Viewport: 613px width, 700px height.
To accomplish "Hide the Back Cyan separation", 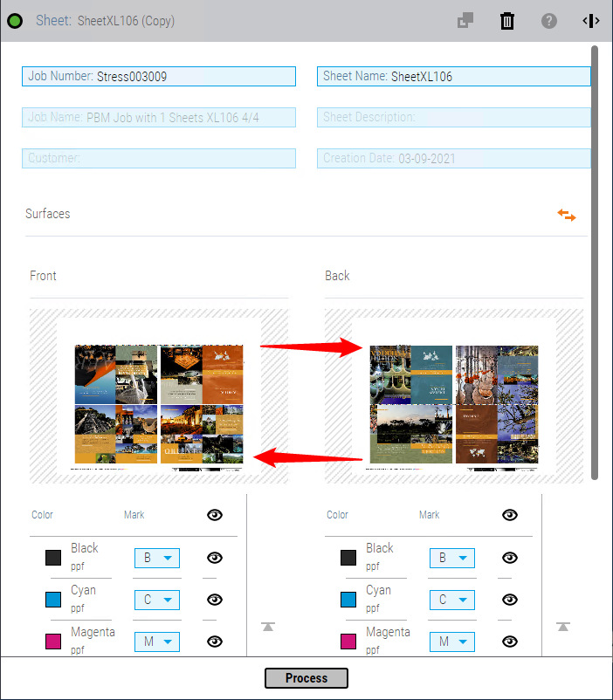I will pos(510,600).
